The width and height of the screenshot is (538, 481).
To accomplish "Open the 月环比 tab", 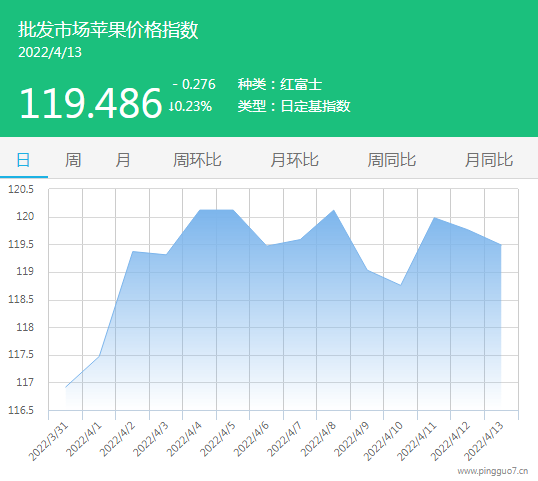I will point(295,160).
